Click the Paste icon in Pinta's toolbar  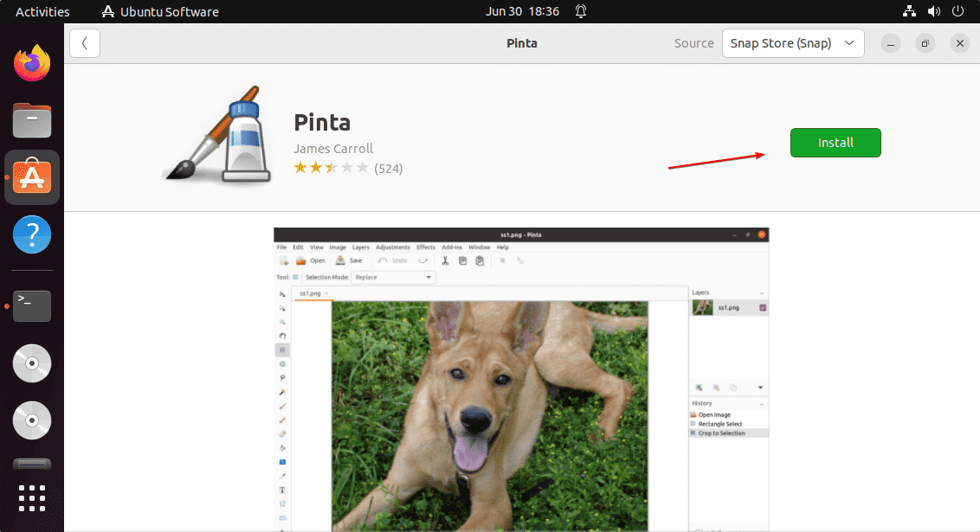point(479,260)
